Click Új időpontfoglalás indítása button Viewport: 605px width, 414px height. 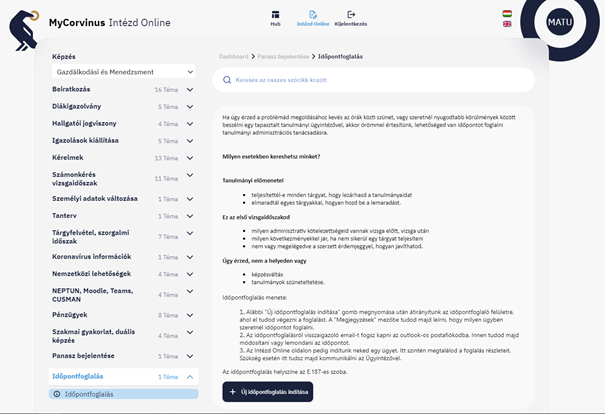tap(268, 392)
